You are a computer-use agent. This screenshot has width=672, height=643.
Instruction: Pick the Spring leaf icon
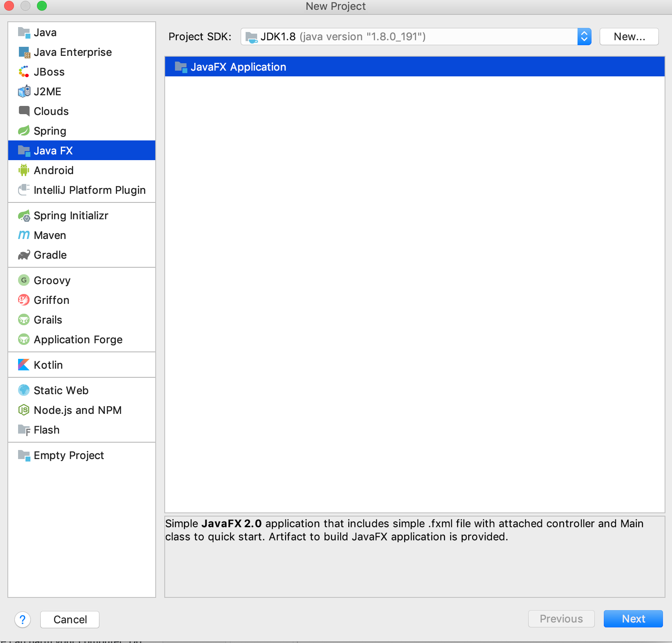pyautogui.click(x=24, y=131)
